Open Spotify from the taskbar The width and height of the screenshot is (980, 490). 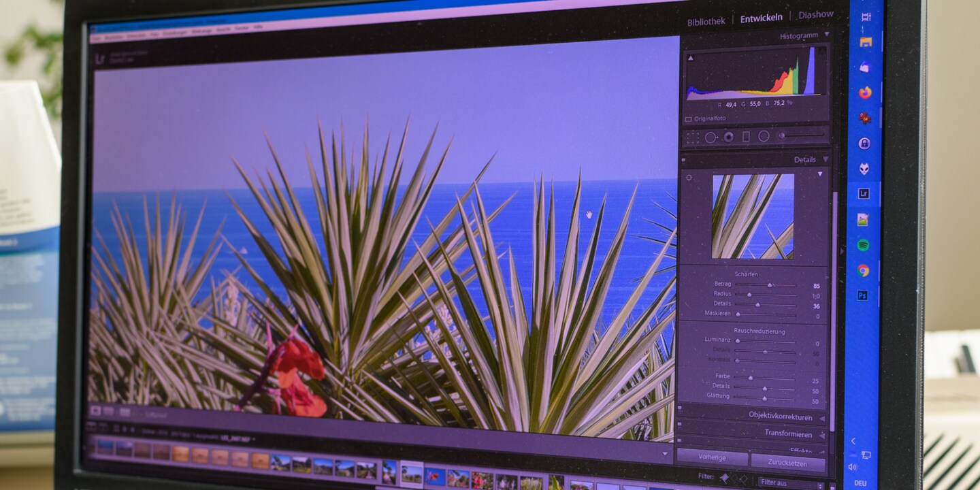tap(863, 245)
